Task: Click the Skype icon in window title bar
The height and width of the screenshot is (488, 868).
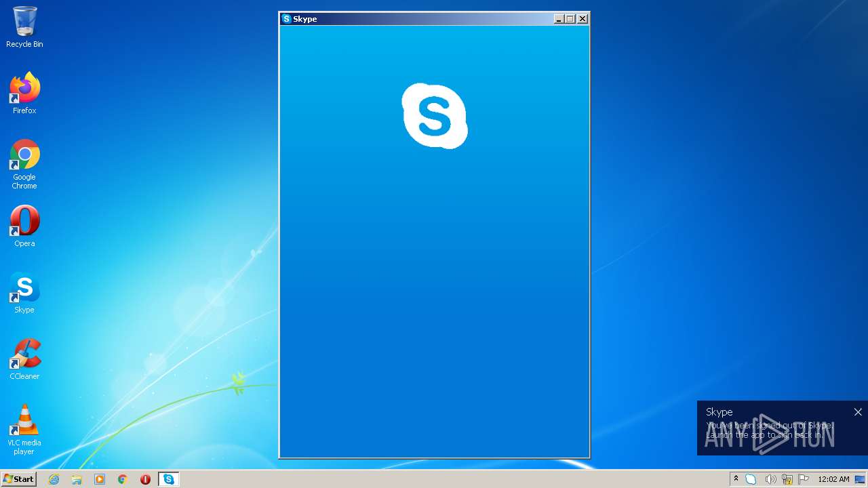Action: pos(286,19)
